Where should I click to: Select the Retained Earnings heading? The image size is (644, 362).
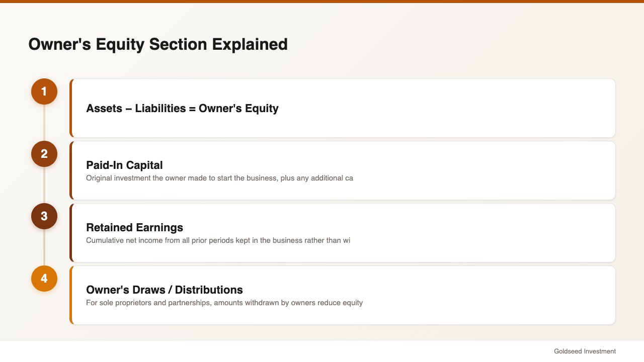(x=134, y=227)
